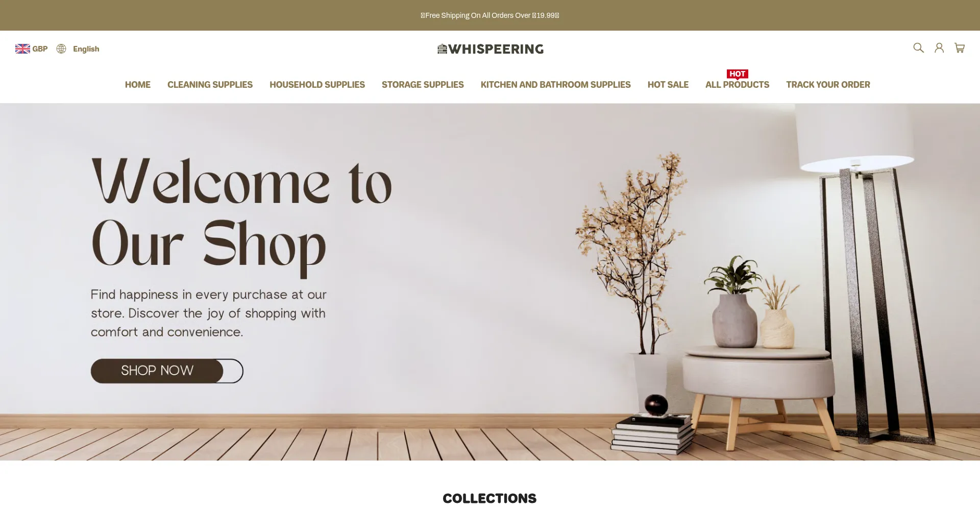Open ALL PRODUCTS in navigation
Image resolution: width=980 pixels, height=507 pixels.
click(737, 85)
